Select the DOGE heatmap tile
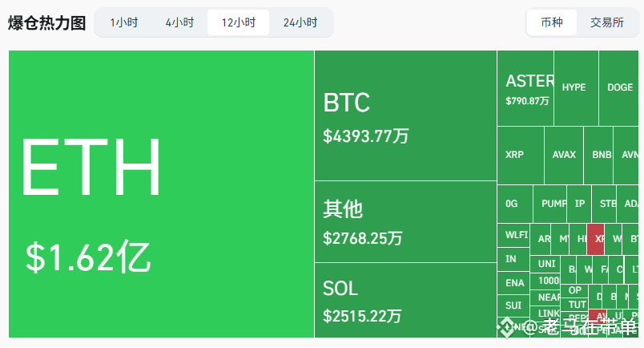 click(618, 88)
